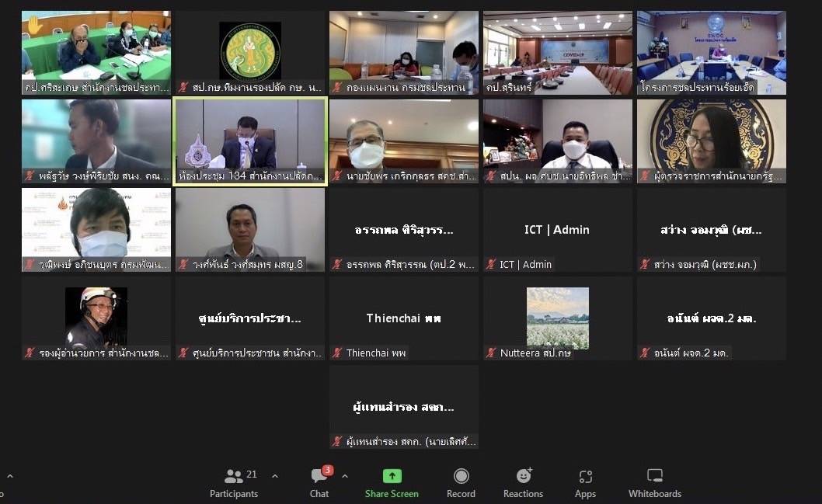This screenshot has height=504, width=822.
Task: Click muted mic icon on Nutteera tile
Action: [491, 353]
